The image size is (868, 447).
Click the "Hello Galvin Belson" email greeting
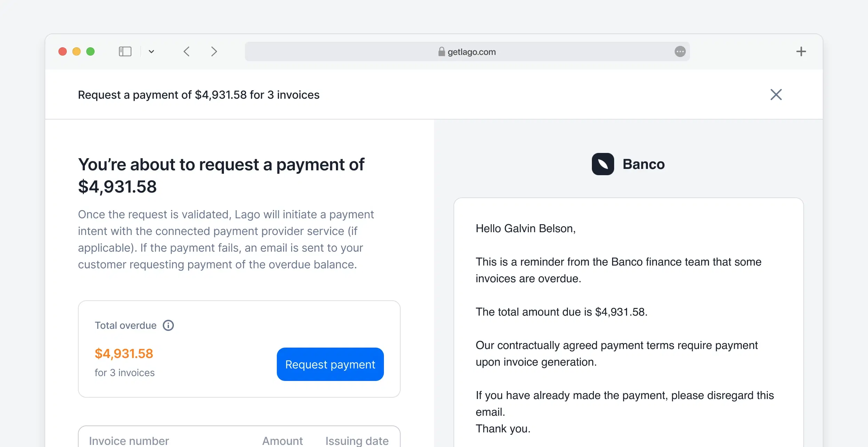pos(525,228)
